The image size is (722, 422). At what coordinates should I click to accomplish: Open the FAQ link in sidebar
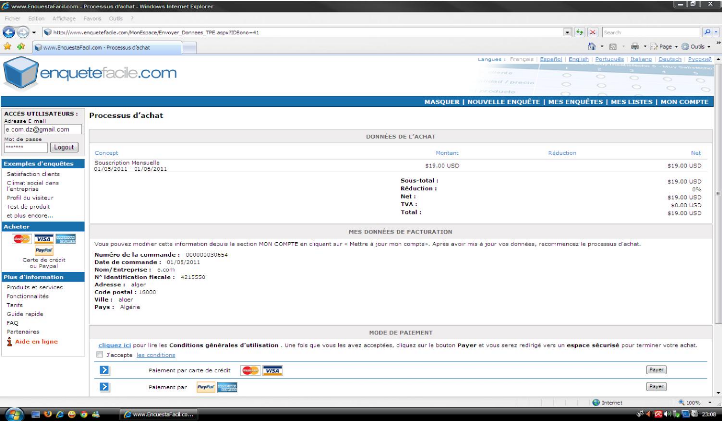coord(12,323)
